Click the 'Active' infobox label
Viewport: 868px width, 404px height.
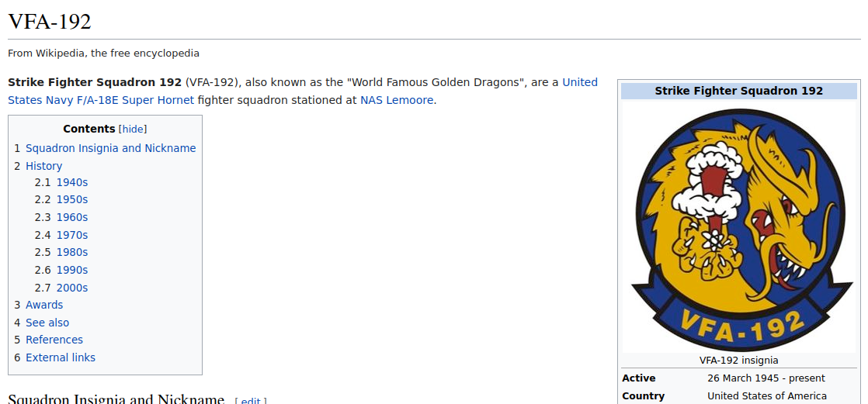(x=639, y=378)
